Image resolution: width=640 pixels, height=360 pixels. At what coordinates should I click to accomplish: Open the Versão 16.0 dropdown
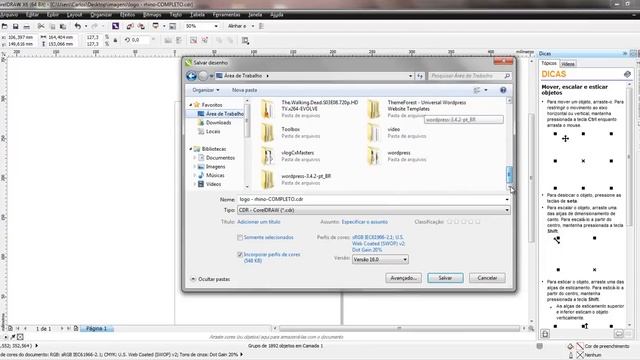pyautogui.click(x=380, y=259)
